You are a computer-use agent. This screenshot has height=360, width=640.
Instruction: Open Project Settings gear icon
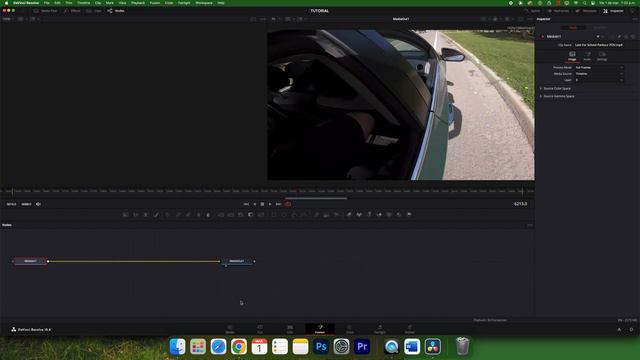point(631,329)
